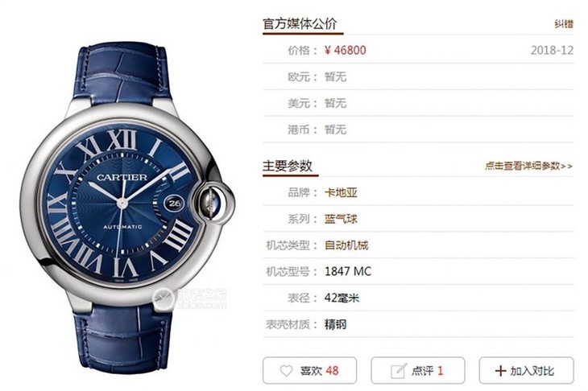
Task: Click the 1847 MC movement model text
Action: (348, 272)
